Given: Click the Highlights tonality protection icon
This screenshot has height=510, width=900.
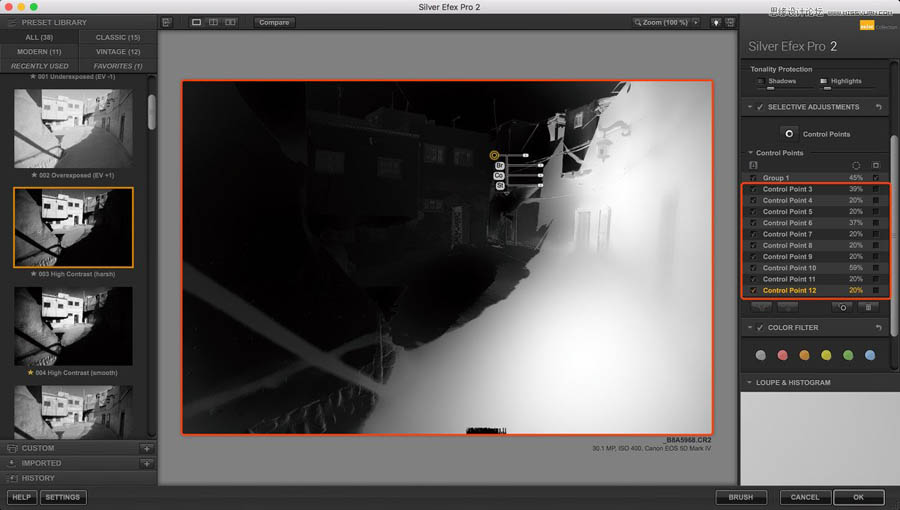Looking at the screenshot, I should pos(823,81).
